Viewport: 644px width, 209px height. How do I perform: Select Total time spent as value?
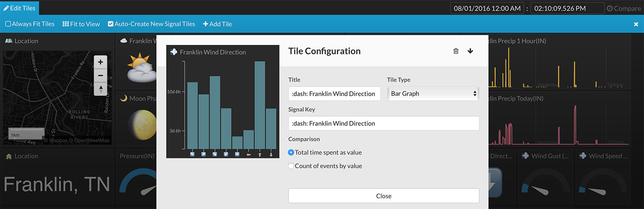pyautogui.click(x=291, y=152)
